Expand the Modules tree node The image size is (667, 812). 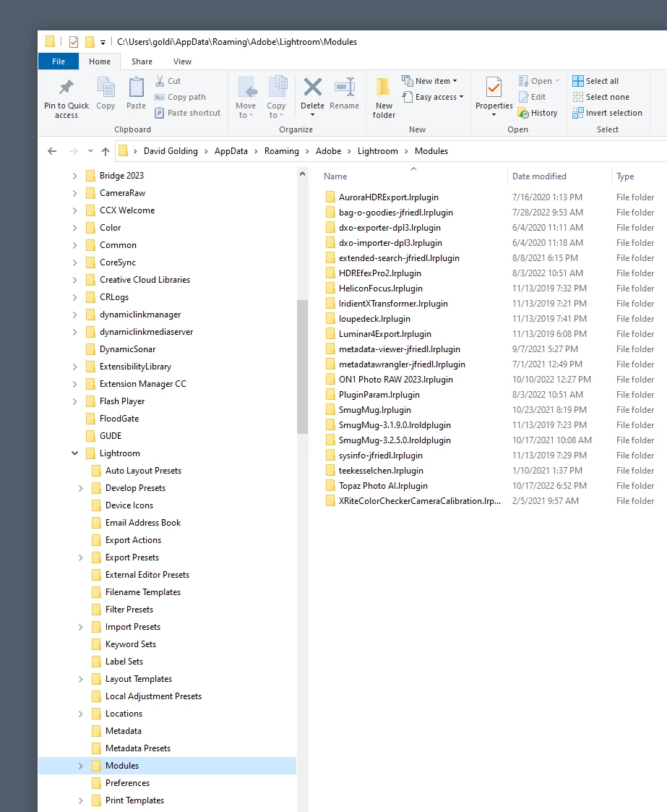coord(81,766)
